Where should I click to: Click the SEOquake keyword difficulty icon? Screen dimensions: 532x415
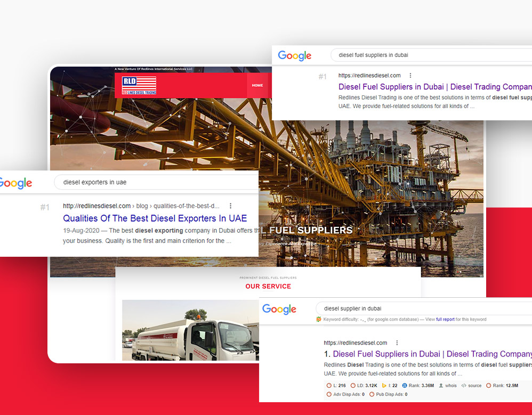(x=319, y=320)
